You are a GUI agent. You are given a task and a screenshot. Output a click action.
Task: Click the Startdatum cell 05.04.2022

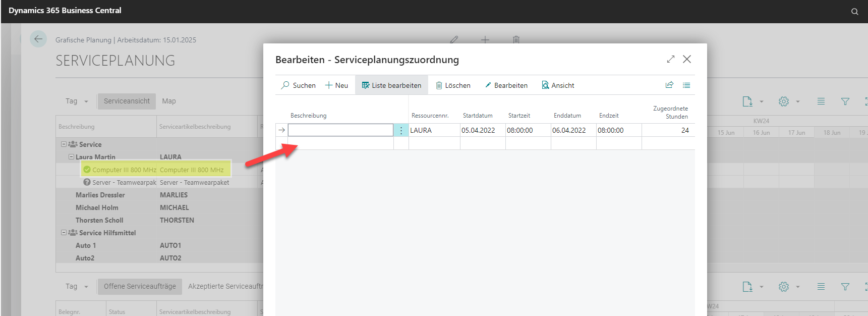point(483,130)
